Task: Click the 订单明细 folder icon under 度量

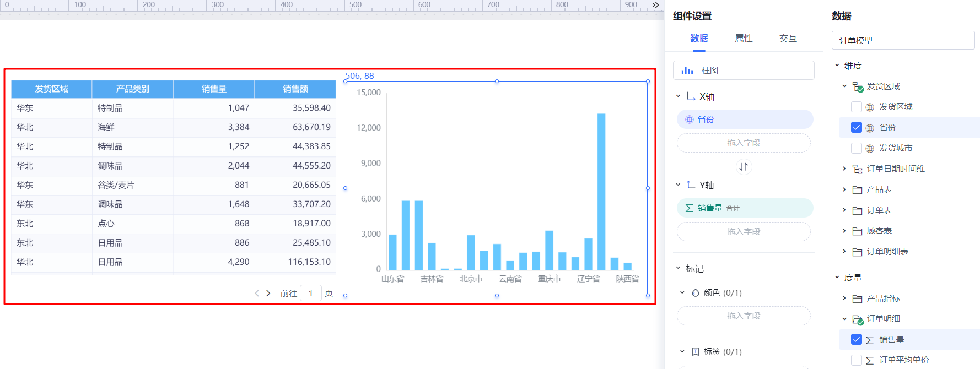Action: pyautogui.click(x=858, y=319)
